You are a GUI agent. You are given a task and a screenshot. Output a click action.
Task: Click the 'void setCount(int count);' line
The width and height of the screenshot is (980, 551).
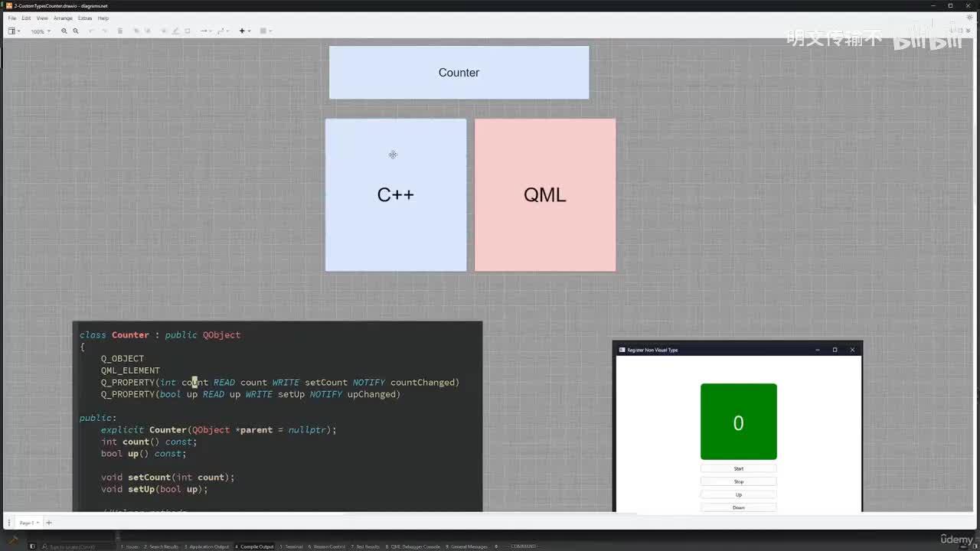point(168,478)
